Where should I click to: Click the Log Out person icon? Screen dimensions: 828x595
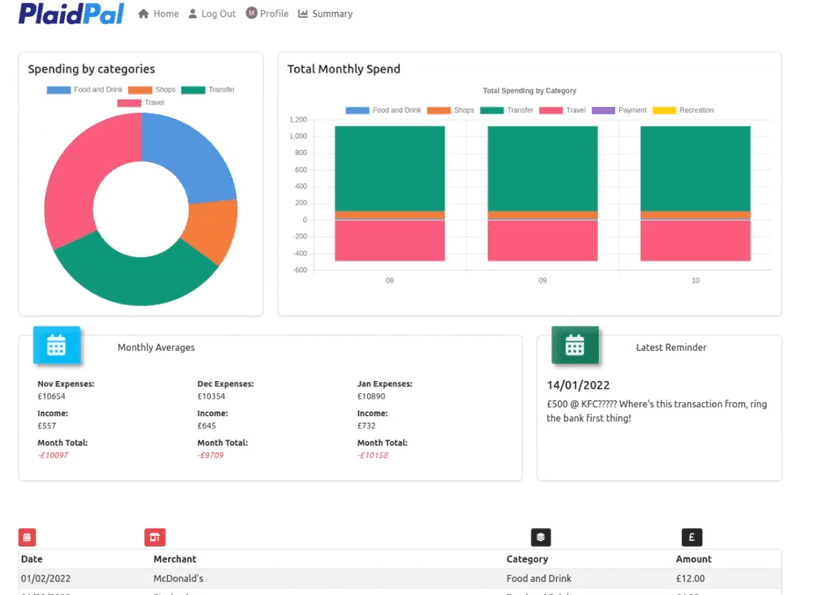pyautogui.click(x=193, y=14)
